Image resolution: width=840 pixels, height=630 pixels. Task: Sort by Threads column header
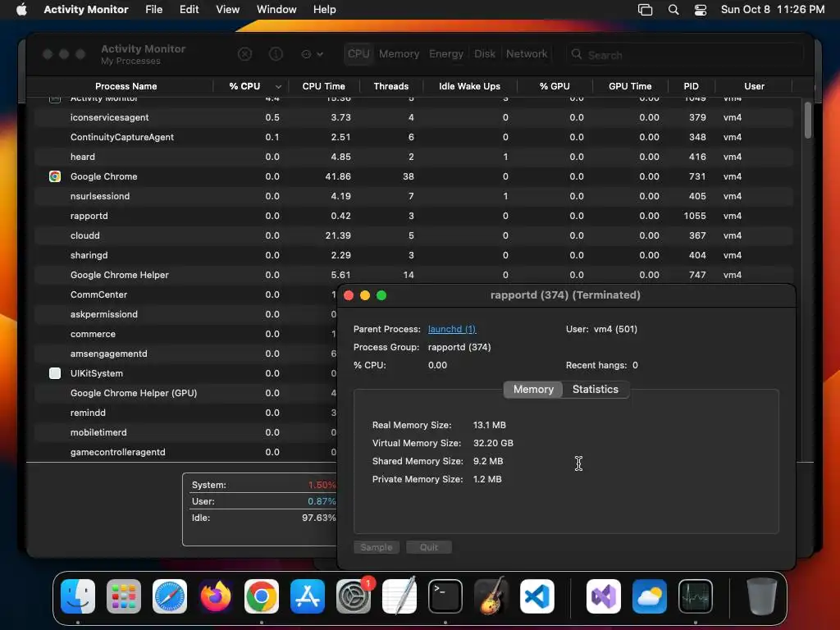(x=391, y=86)
